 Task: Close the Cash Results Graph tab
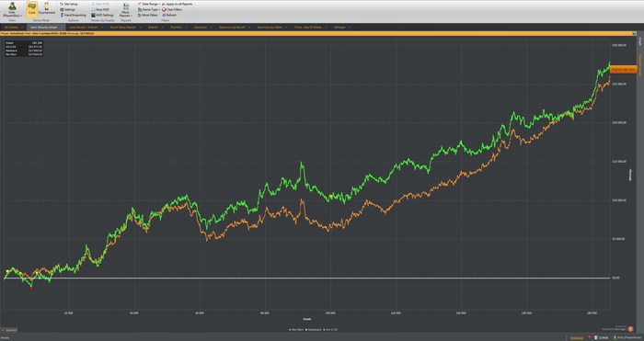(62, 27)
